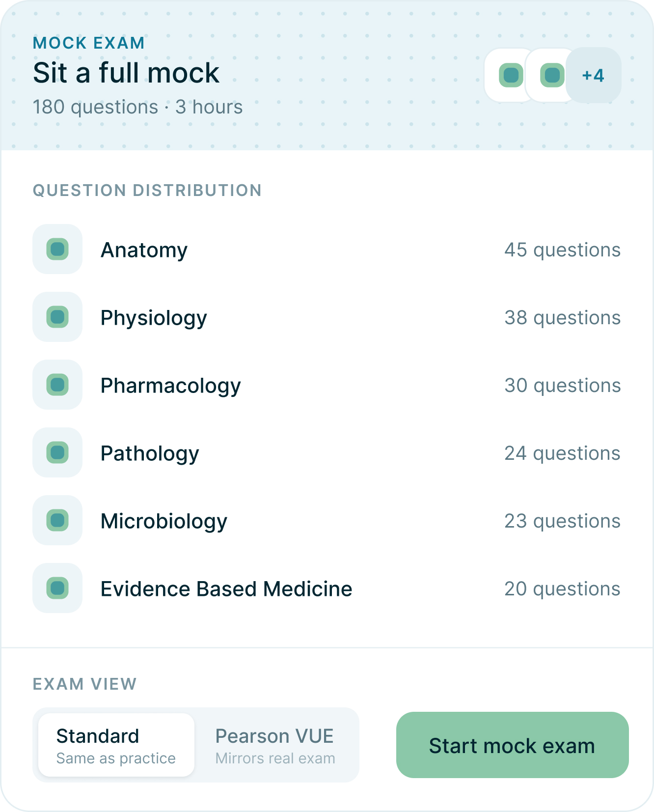The width and height of the screenshot is (654, 812).
Task: Click the Evidence Based Medicine icon
Action: click(x=57, y=588)
